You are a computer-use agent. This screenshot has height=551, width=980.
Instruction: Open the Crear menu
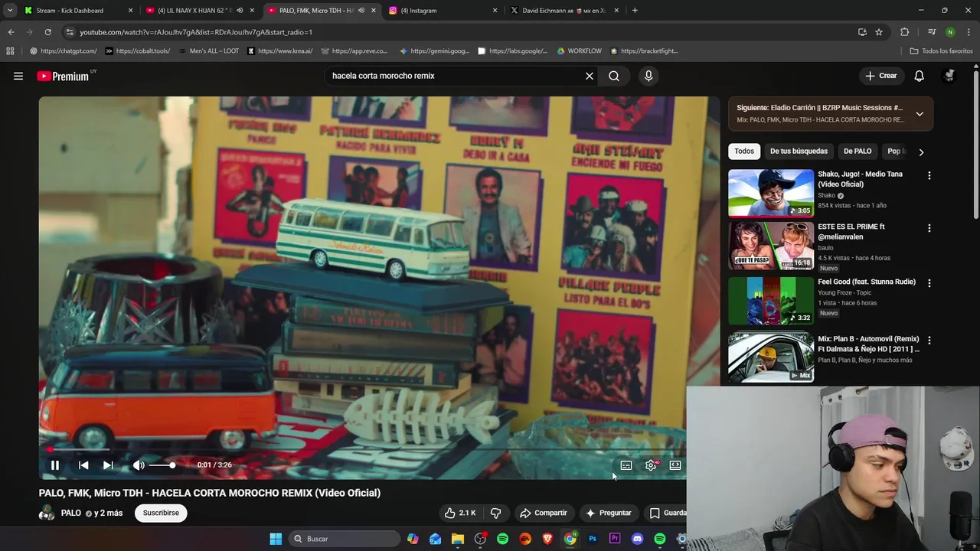881,76
